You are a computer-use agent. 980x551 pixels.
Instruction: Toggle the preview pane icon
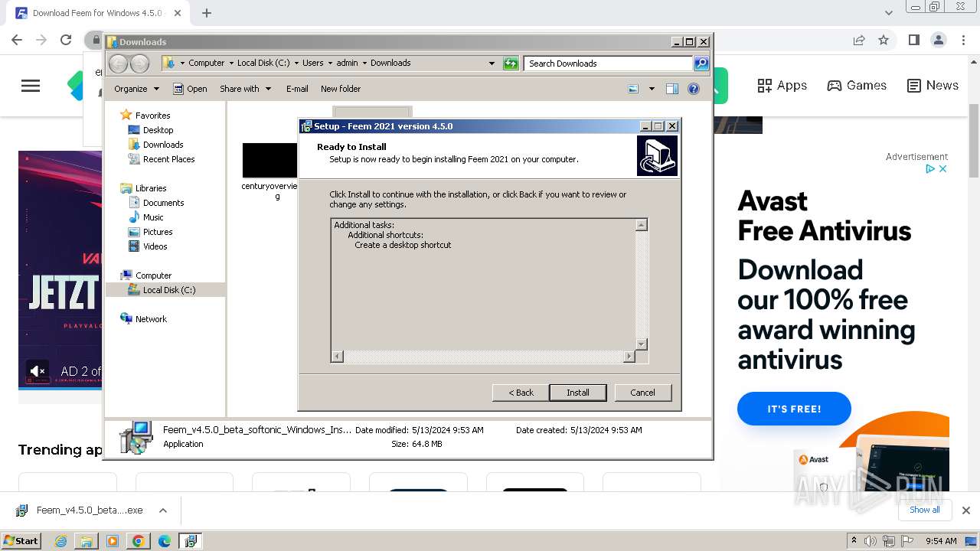pos(672,89)
